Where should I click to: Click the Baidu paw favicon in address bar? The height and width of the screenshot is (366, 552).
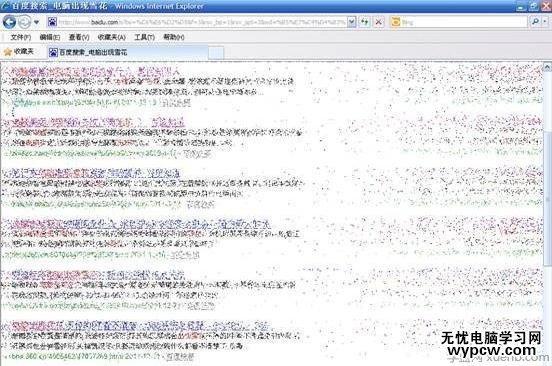[52, 22]
